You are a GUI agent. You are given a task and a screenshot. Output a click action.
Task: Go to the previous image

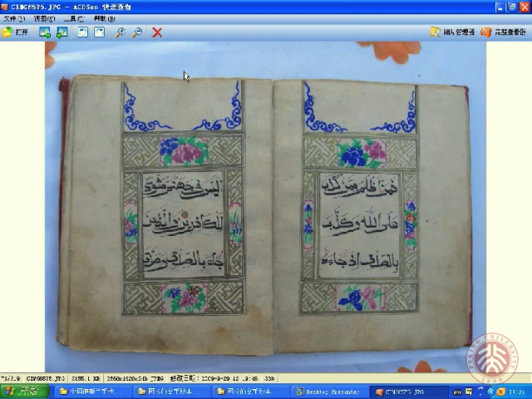(44, 32)
